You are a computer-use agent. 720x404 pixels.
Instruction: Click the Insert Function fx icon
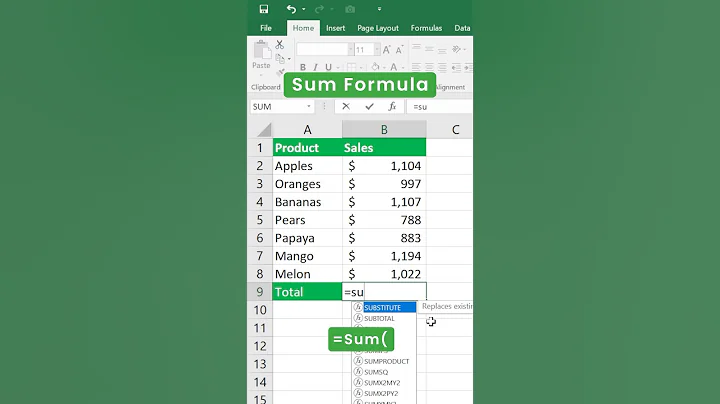[392, 107]
